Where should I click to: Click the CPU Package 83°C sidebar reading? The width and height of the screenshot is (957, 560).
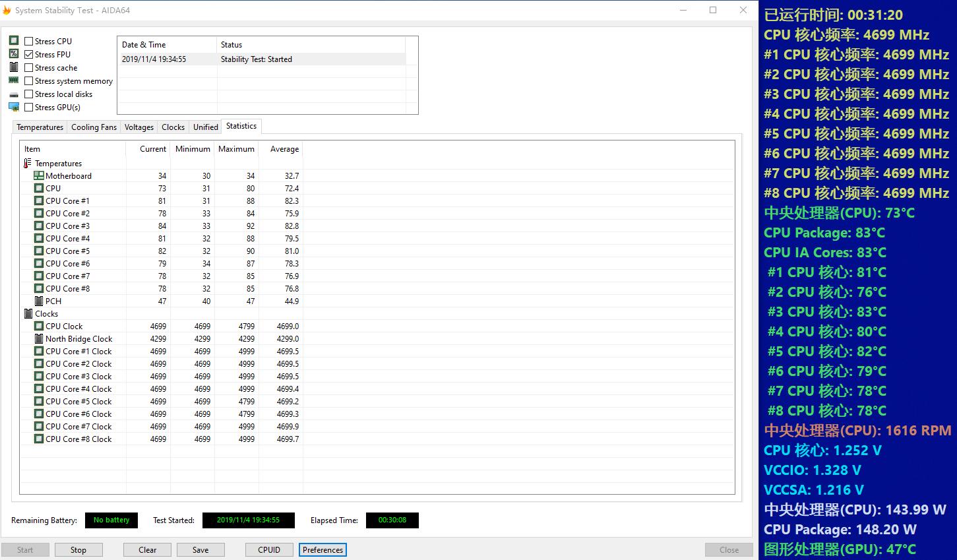click(x=824, y=233)
